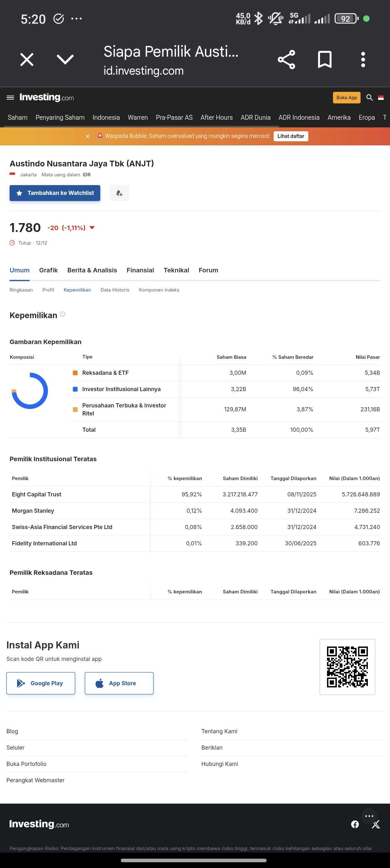Bookmark this page using the bookmark icon
Viewport: 390px width, 868px height.
click(325, 60)
